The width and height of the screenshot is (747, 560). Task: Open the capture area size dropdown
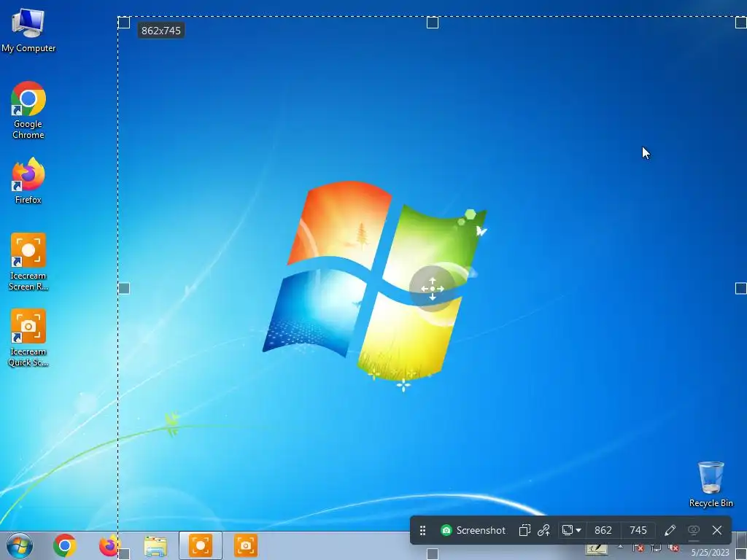tap(572, 530)
